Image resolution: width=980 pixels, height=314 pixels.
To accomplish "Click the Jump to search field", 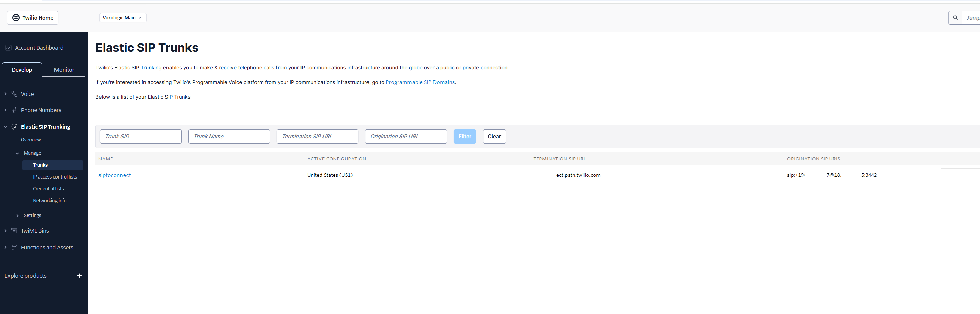I will 971,18.
